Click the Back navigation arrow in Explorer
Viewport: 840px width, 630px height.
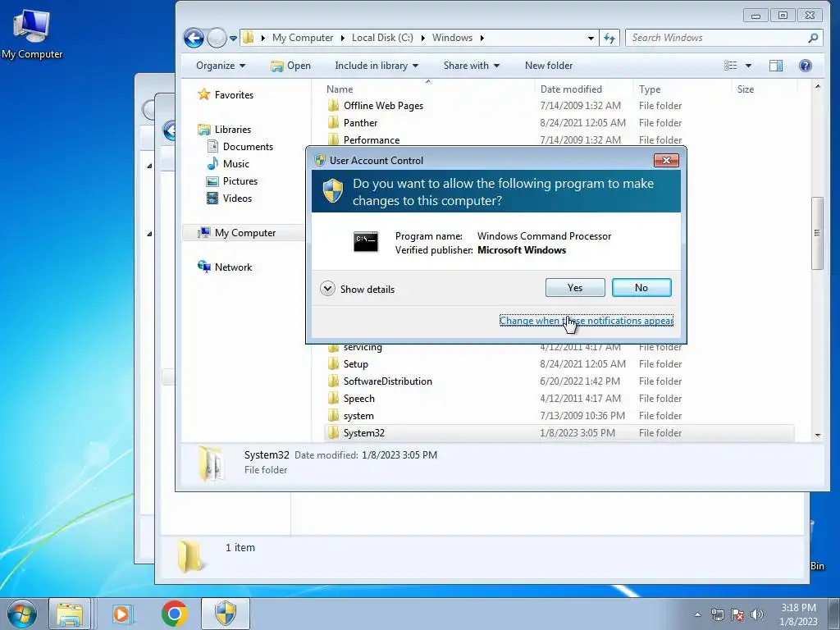tap(194, 38)
